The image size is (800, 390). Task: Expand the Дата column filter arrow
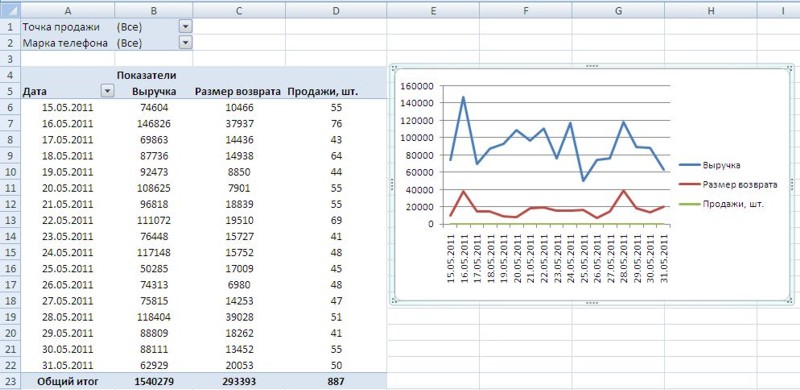[x=107, y=91]
